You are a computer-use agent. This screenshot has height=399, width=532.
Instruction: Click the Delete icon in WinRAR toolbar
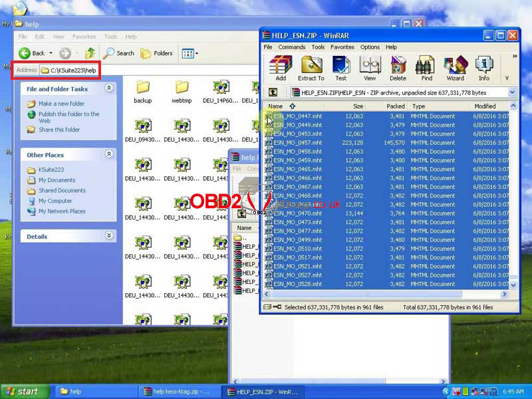coord(398,68)
